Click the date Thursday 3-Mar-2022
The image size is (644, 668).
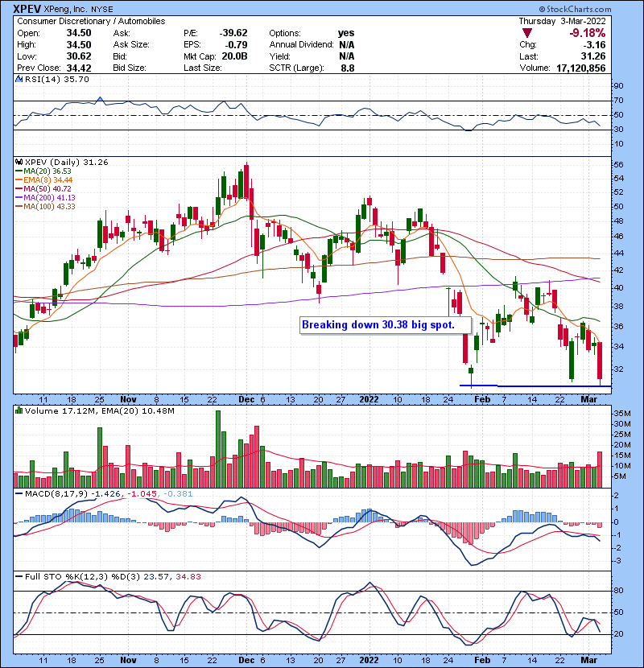(562, 21)
